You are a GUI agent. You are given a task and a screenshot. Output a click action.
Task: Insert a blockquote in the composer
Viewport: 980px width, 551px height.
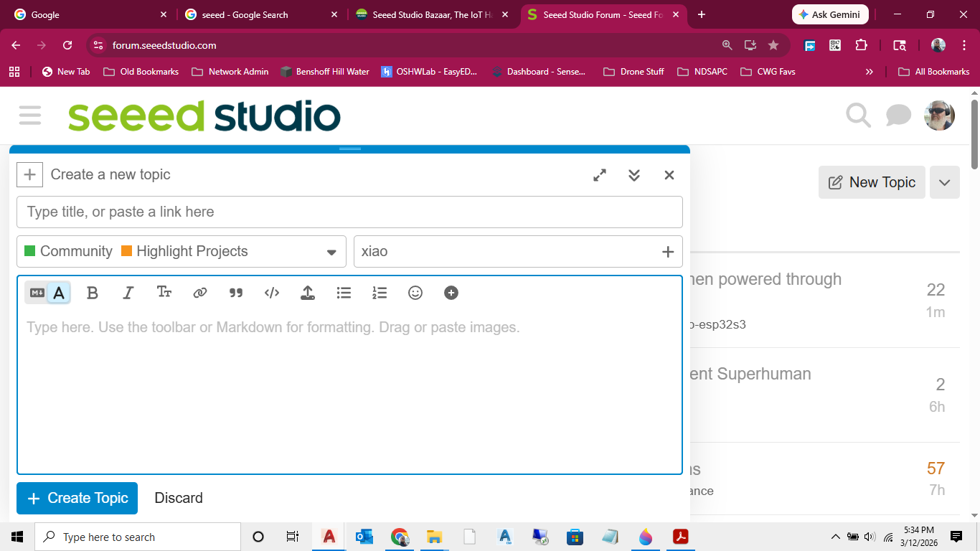(x=236, y=293)
